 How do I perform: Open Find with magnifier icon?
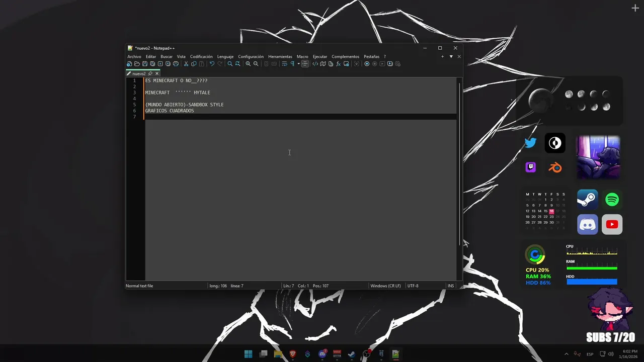pyautogui.click(x=230, y=64)
